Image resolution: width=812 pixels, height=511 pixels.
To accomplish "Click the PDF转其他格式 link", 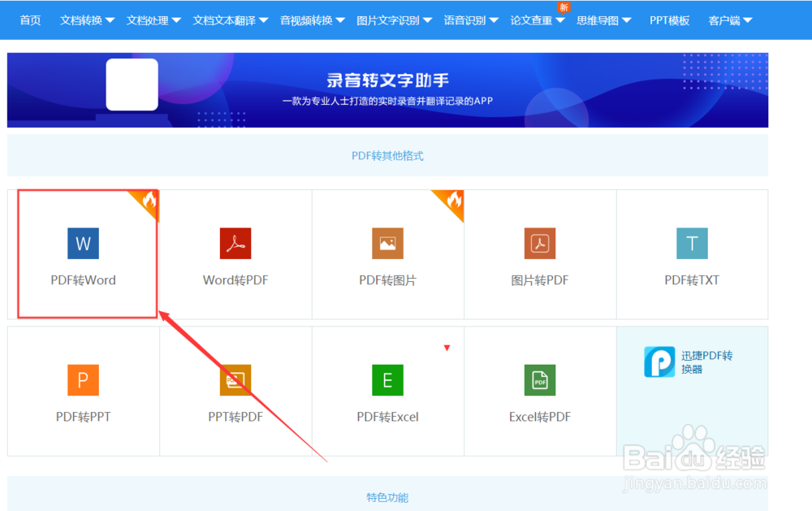I will (x=387, y=154).
